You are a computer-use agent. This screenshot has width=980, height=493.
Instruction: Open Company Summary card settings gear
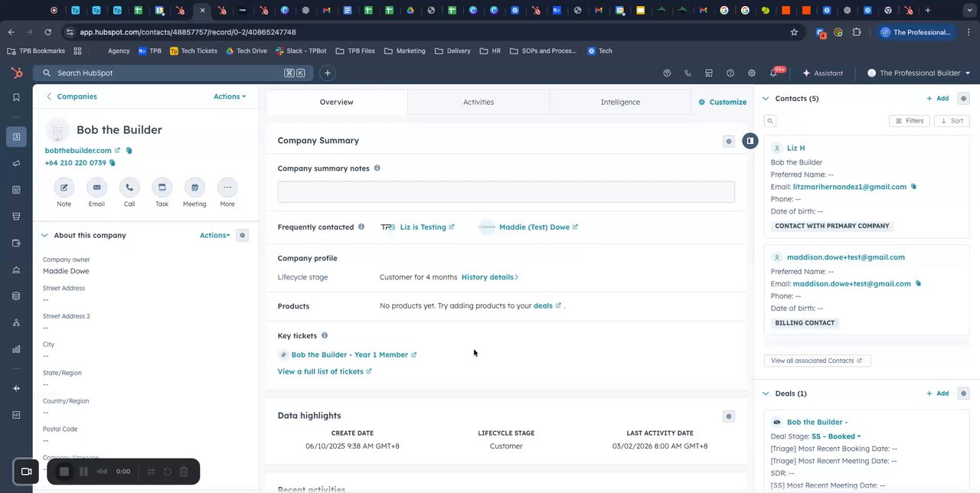click(729, 141)
